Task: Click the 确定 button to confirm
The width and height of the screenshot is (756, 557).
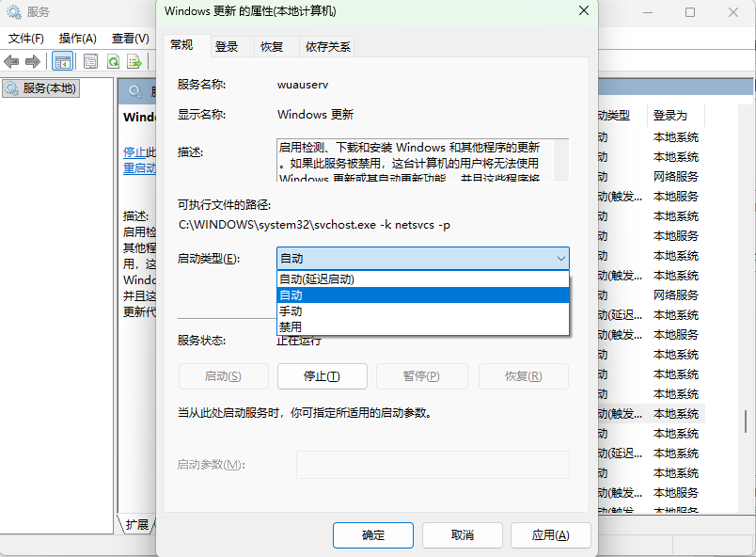Action: pyautogui.click(x=372, y=534)
